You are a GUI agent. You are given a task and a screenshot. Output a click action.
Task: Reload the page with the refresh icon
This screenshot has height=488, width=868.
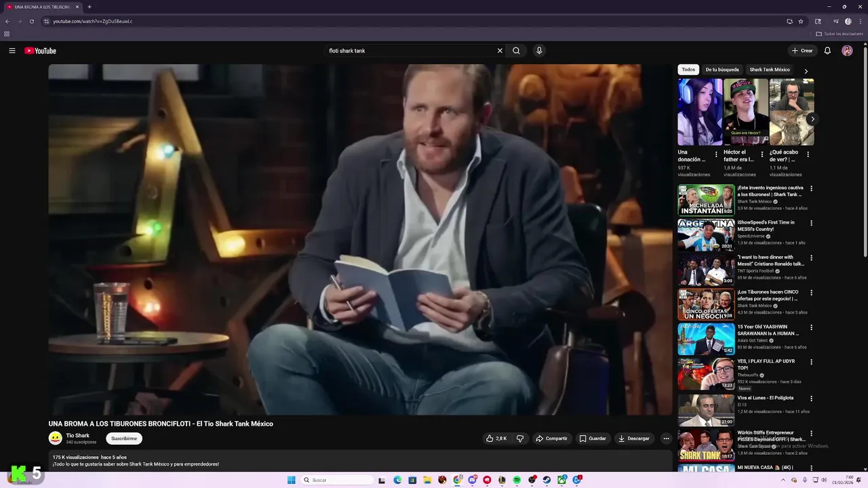click(31, 21)
